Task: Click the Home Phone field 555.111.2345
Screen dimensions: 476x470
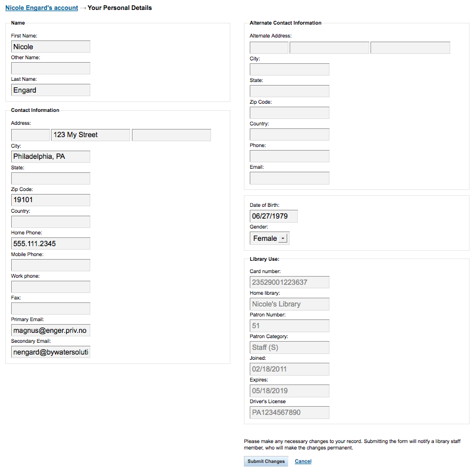Action: click(x=50, y=243)
